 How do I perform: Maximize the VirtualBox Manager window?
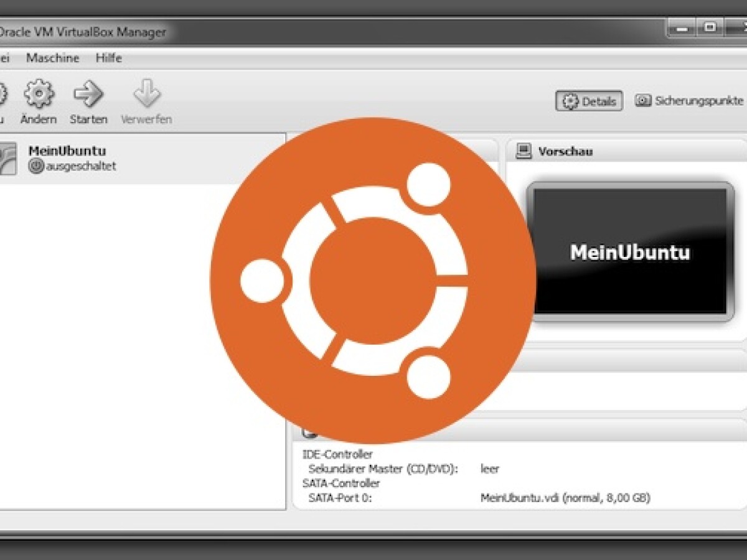pos(709,27)
